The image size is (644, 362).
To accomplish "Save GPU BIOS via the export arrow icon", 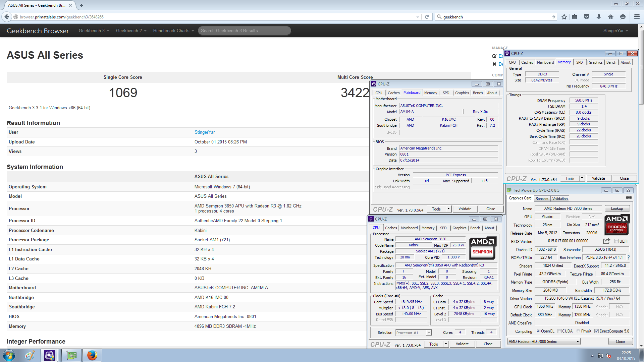I will [x=606, y=241].
